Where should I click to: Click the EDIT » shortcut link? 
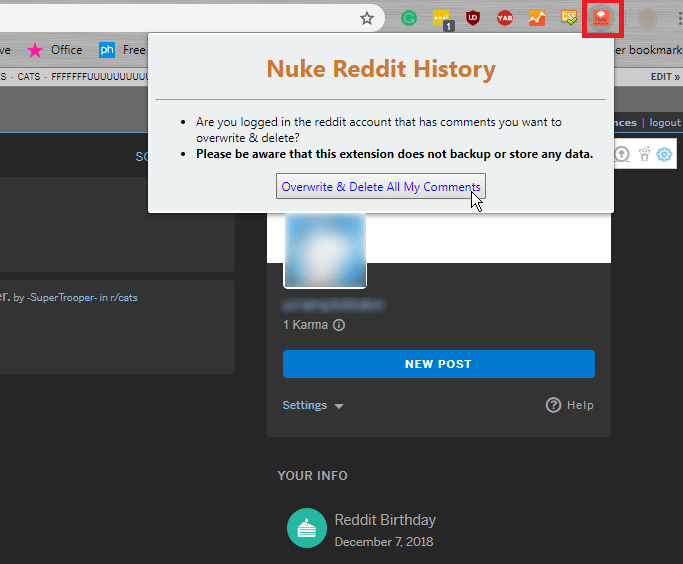pyautogui.click(x=665, y=77)
